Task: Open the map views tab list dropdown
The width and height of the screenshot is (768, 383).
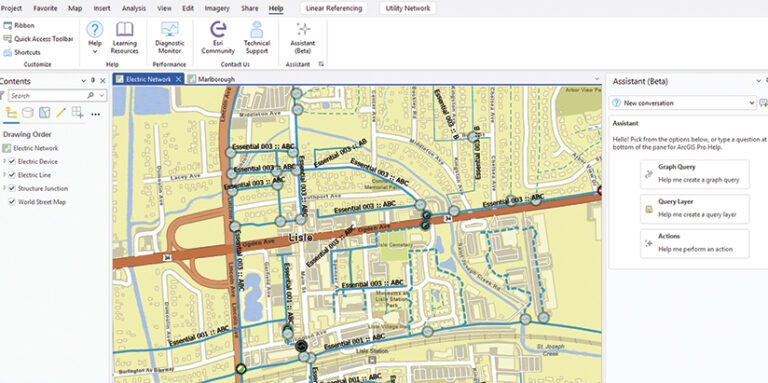Action: click(x=597, y=79)
